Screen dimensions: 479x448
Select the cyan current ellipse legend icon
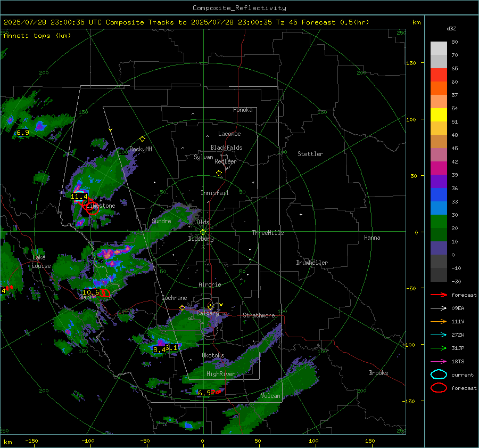coord(439,374)
